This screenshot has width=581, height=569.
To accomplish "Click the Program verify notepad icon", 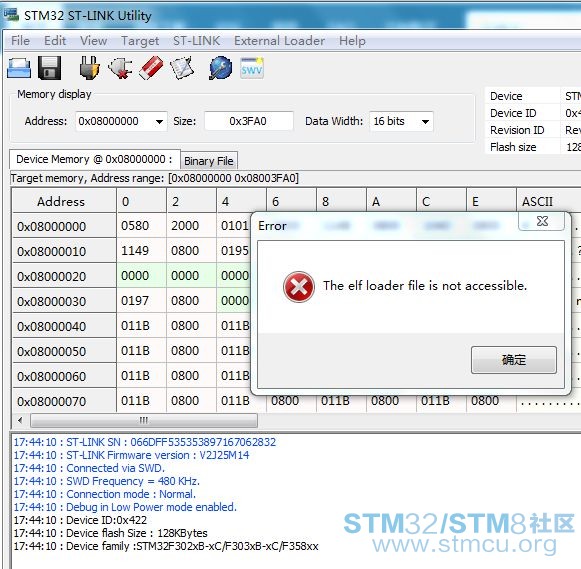I will click(x=182, y=68).
